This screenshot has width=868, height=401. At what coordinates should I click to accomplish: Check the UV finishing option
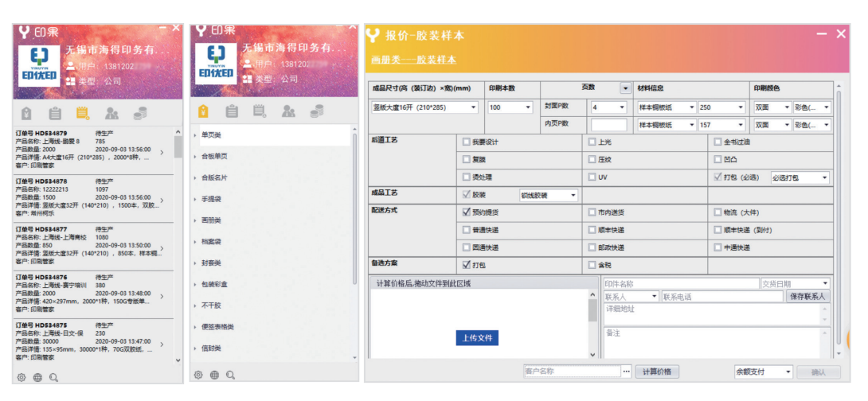tap(592, 177)
